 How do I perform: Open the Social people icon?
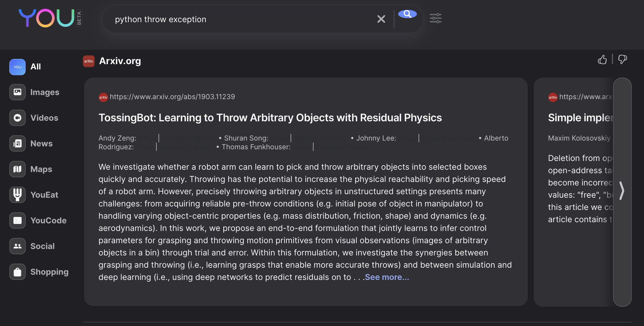click(x=18, y=246)
